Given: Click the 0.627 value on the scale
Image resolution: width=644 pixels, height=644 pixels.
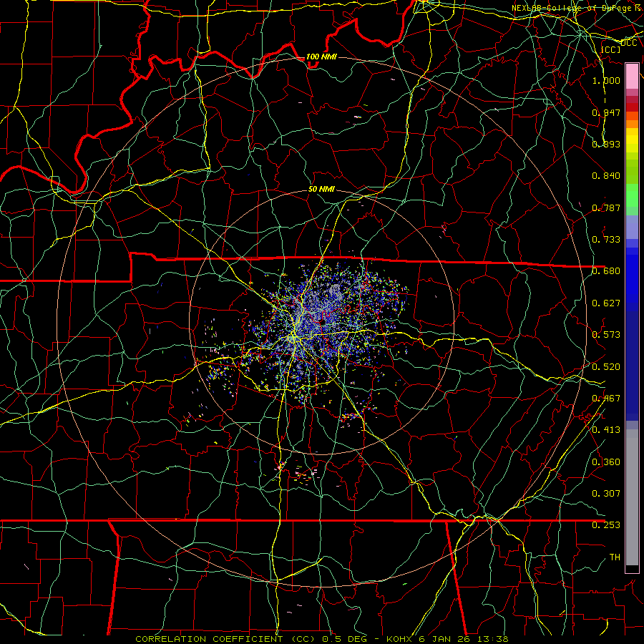Looking at the screenshot, I should pos(606,303).
